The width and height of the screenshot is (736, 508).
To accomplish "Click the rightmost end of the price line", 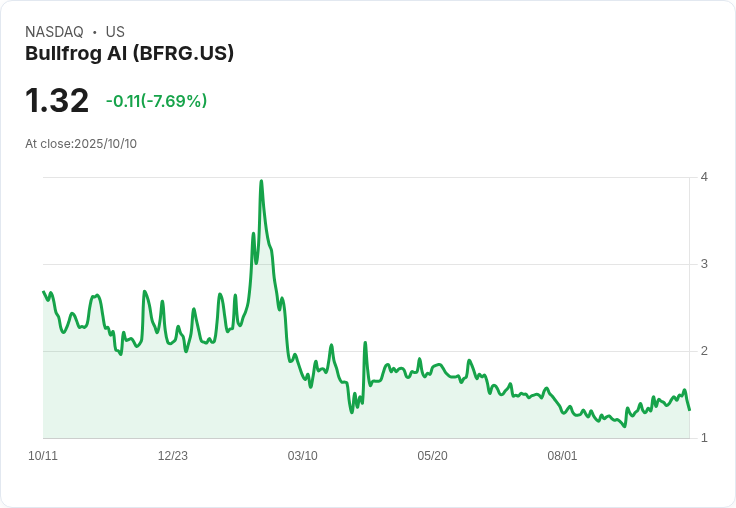I will [689, 409].
